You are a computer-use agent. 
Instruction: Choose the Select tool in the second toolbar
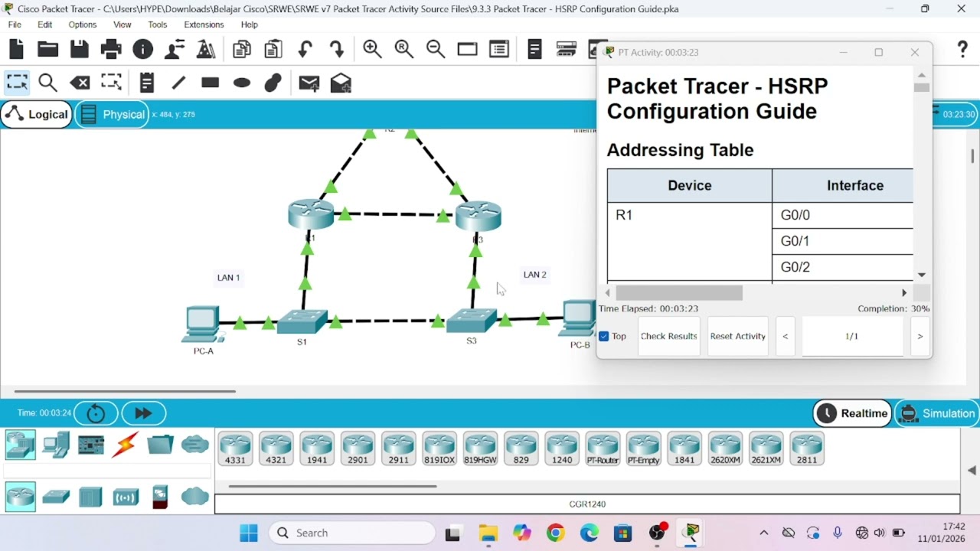coord(17,83)
